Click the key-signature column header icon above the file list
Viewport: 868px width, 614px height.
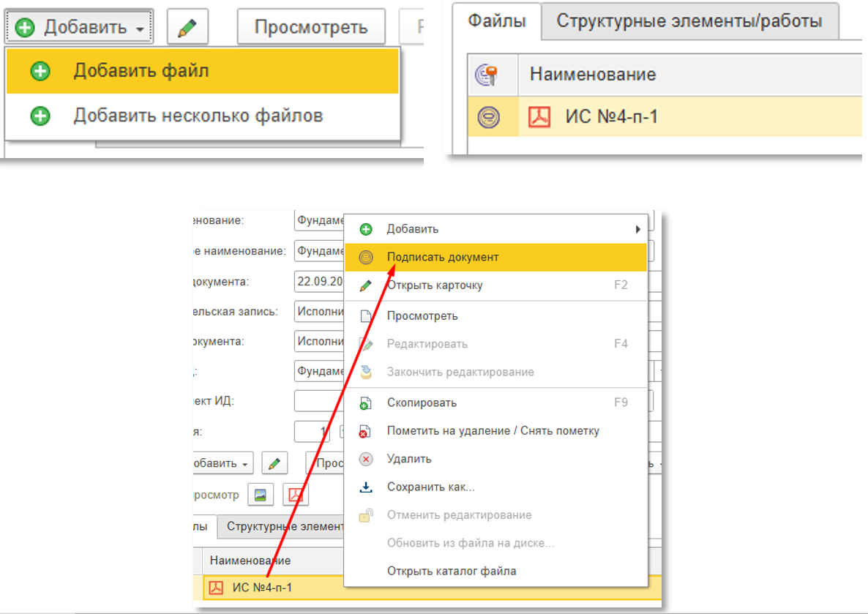[488, 74]
